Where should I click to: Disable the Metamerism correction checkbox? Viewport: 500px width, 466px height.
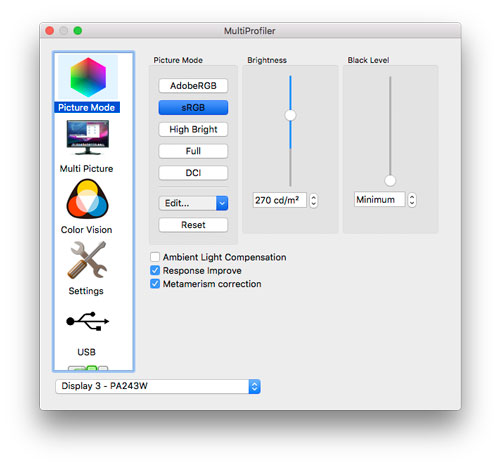tap(155, 284)
